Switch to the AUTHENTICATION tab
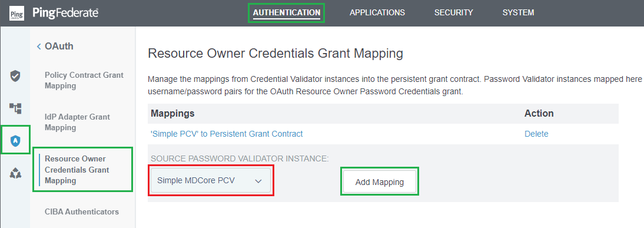This screenshot has height=228, width=644. tap(286, 13)
